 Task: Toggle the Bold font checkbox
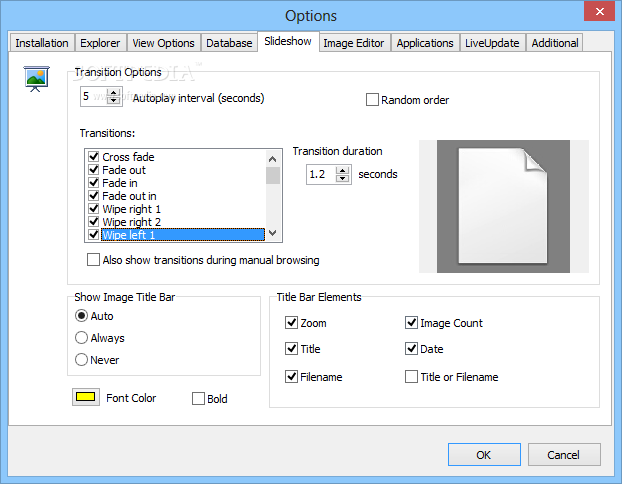click(198, 399)
